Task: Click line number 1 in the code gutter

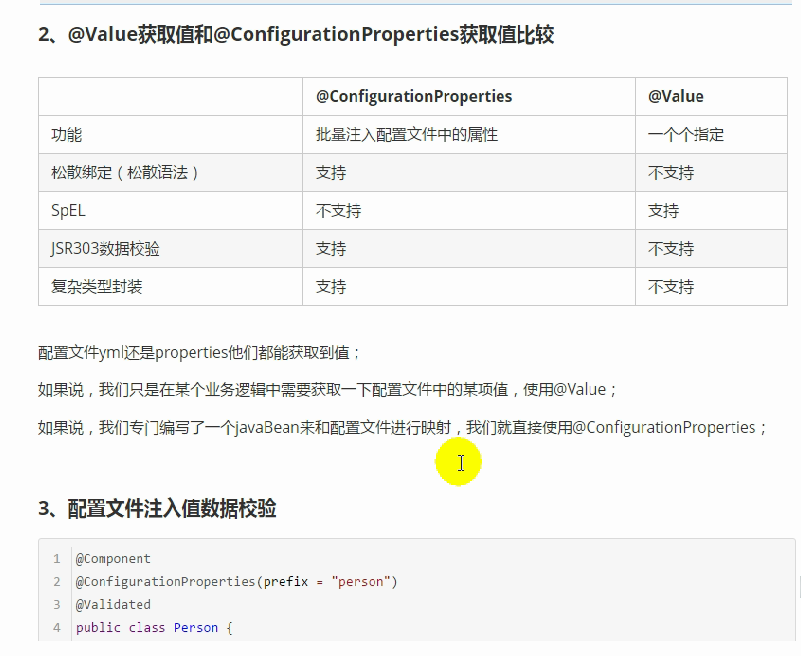Action: click(x=57, y=559)
